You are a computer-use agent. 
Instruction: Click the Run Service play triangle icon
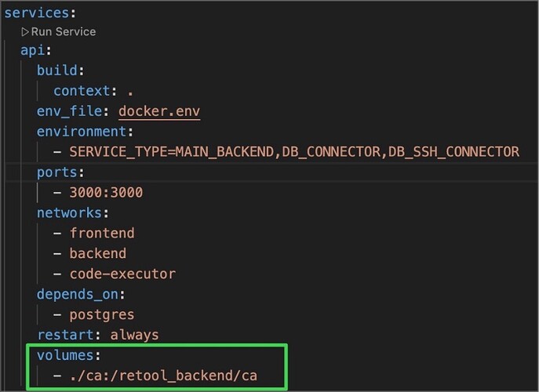[x=24, y=32]
